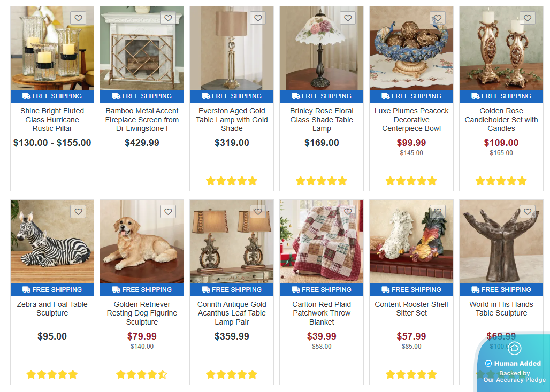Click star rating under Brinley Rose Floral Lamp
Viewport: 550px width, 392px height.
(x=322, y=181)
